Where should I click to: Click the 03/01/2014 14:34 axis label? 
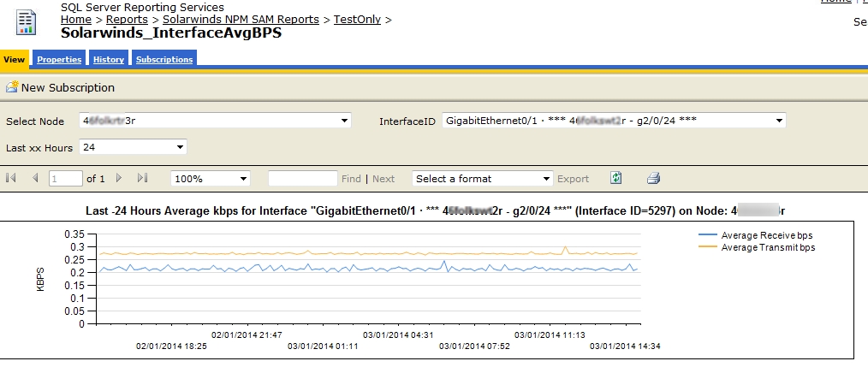625,346
